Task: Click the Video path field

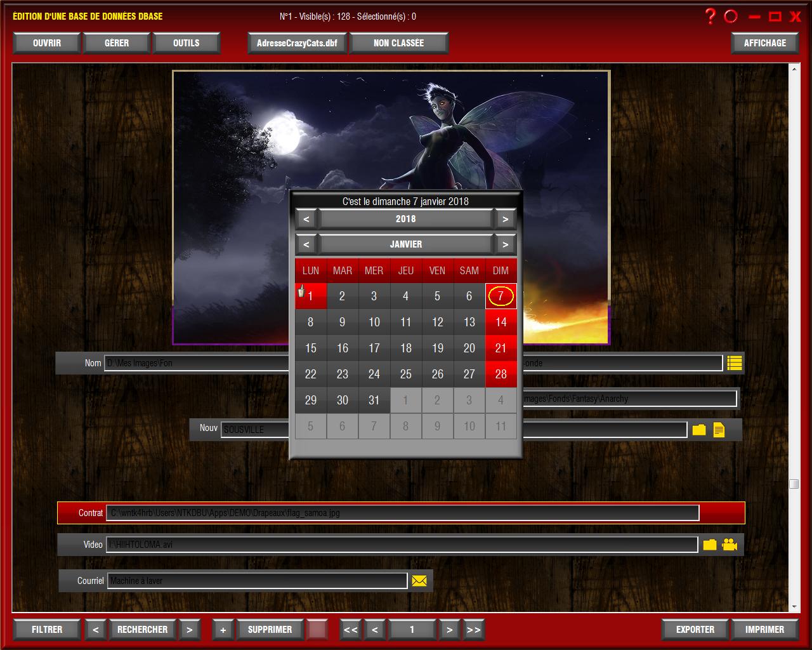Action: [402, 545]
